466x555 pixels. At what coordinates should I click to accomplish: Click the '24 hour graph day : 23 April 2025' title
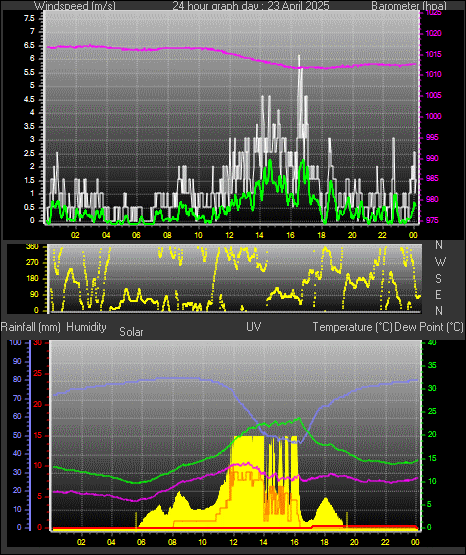tap(251, 6)
